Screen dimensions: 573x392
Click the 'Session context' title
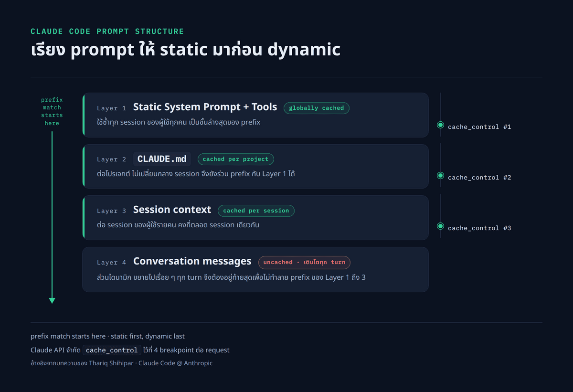[x=172, y=210]
